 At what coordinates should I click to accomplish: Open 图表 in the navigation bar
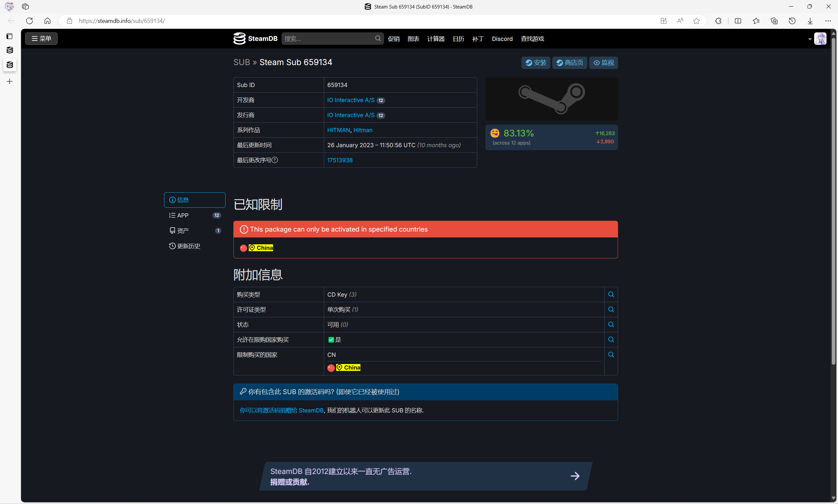click(413, 39)
